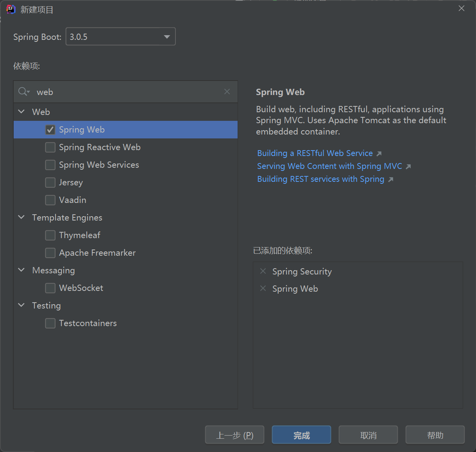Click the 依赖项: label
The width and height of the screenshot is (476, 452).
click(x=27, y=66)
